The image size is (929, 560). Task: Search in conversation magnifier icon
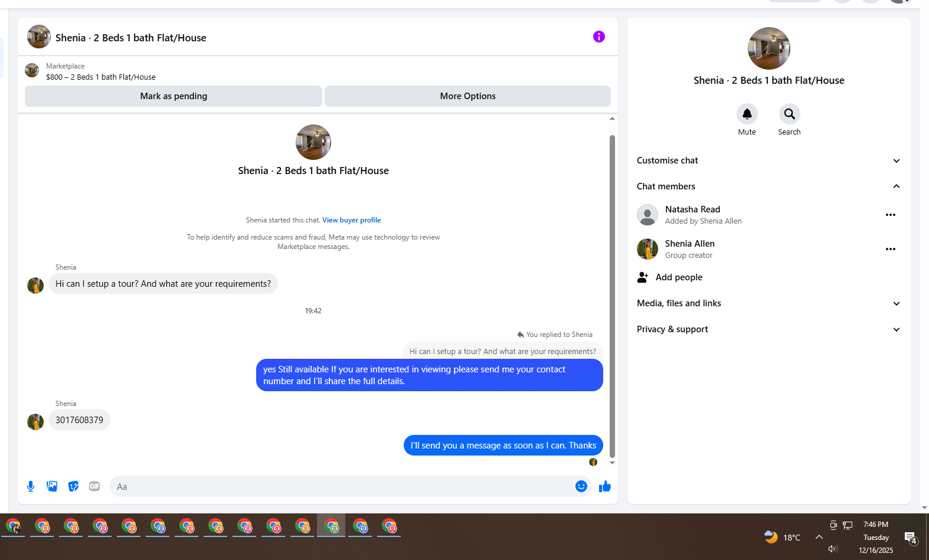point(789,114)
